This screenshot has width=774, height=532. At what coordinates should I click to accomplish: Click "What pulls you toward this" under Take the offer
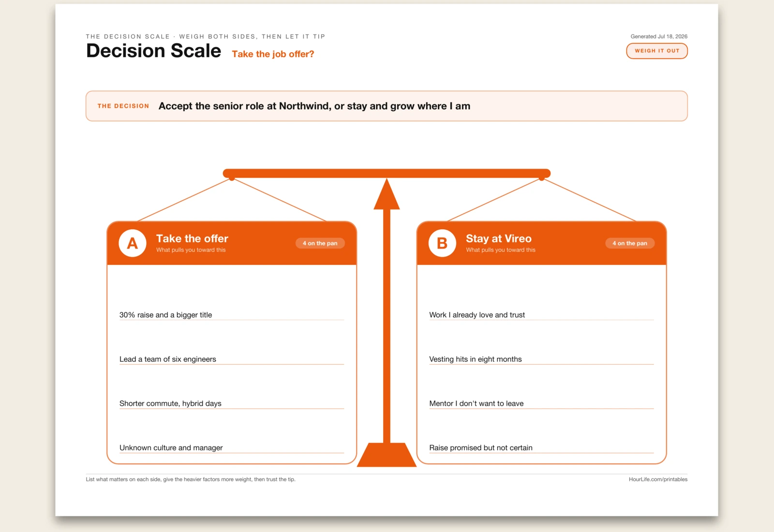pyautogui.click(x=191, y=250)
